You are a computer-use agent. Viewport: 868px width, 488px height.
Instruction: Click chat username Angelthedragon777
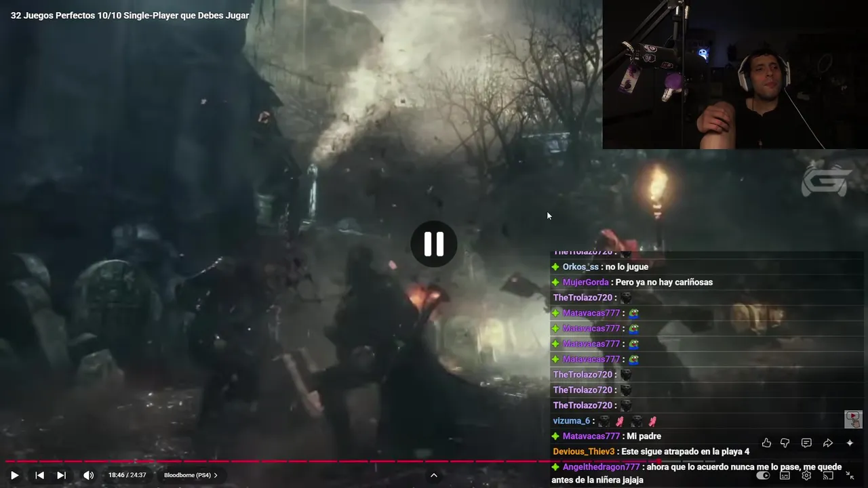point(601,467)
